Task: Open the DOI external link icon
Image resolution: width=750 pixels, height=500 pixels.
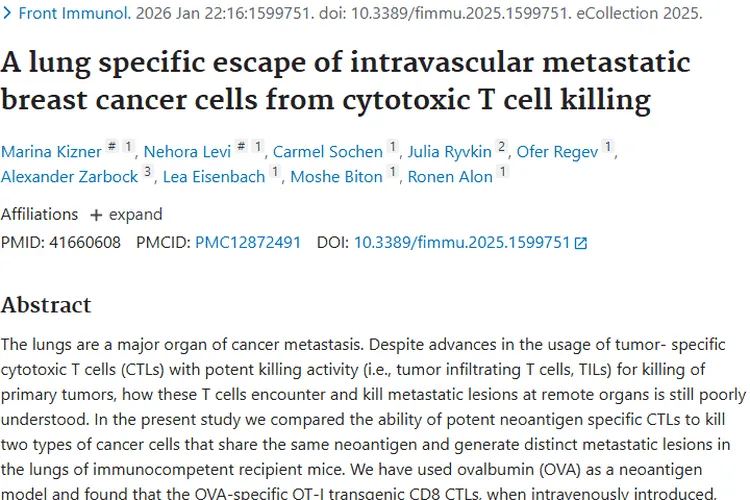Action: click(x=581, y=243)
